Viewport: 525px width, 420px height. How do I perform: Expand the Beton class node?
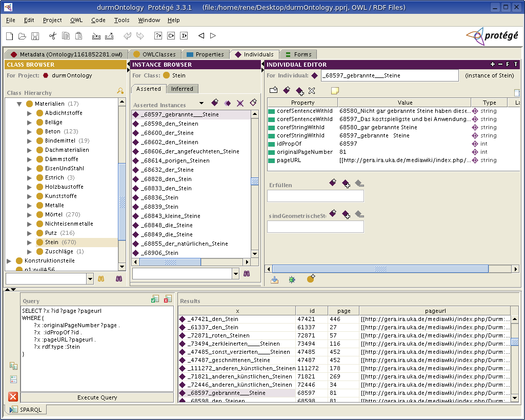[30, 132]
